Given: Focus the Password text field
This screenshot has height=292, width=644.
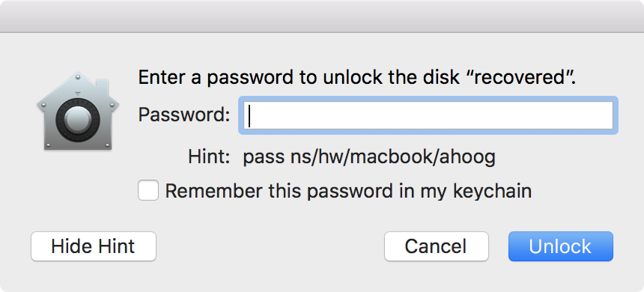Looking at the screenshot, I should point(428,115).
